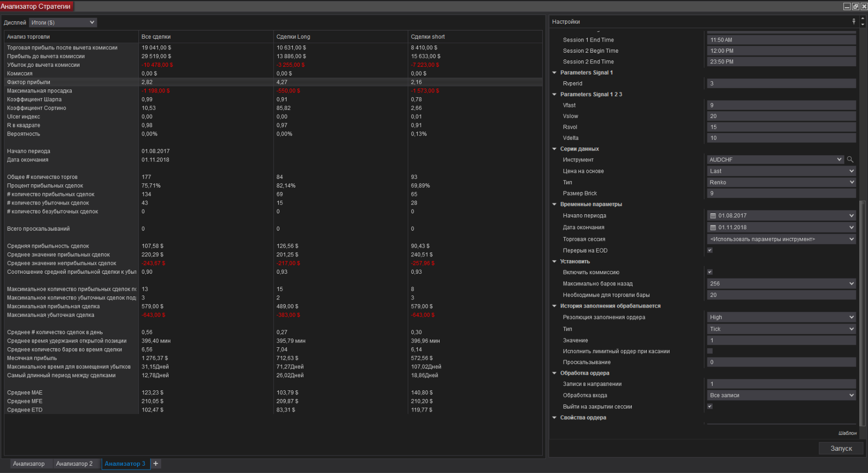
Task: Click the Rvperid value field
Action: pos(781,84)
